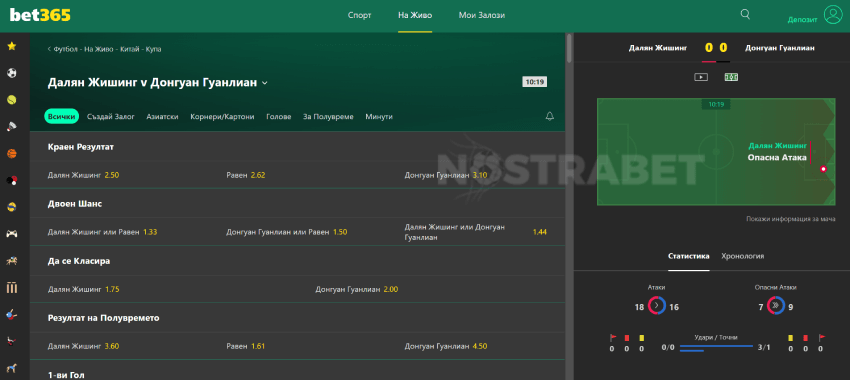Open Мои Залози menu
This screenshot has height=380, width=850.
482,15
